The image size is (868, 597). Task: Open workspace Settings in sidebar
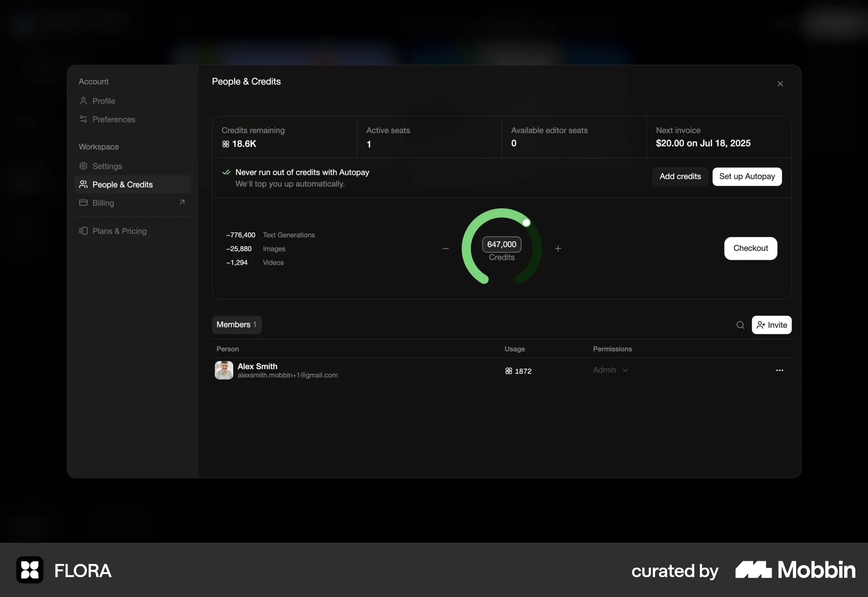click(107, 166)
